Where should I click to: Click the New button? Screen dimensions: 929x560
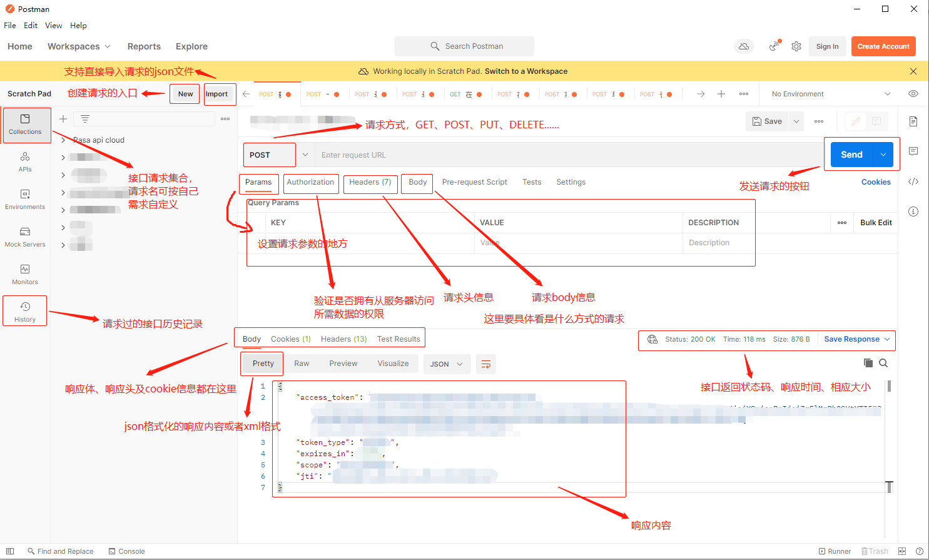click(x=185, y=94)
